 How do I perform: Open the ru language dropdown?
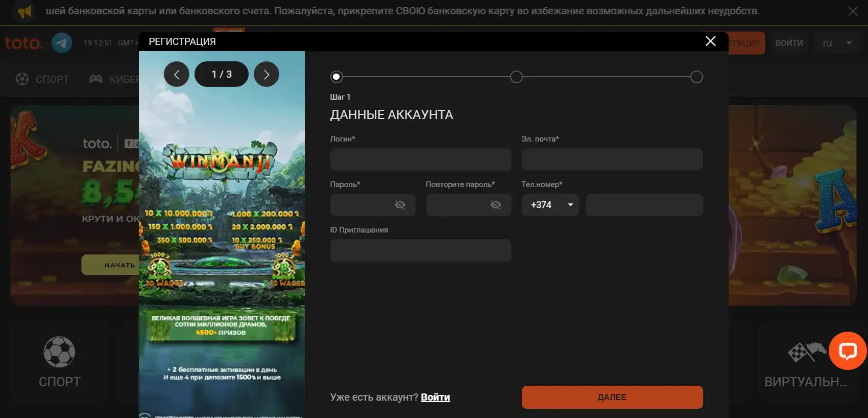pyautogui.click(x=837, y=43)
